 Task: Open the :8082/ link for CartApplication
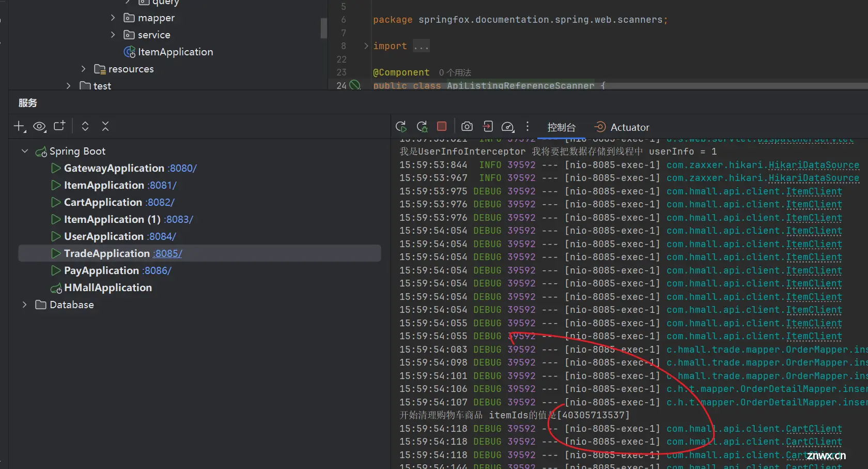coord(160,202)
